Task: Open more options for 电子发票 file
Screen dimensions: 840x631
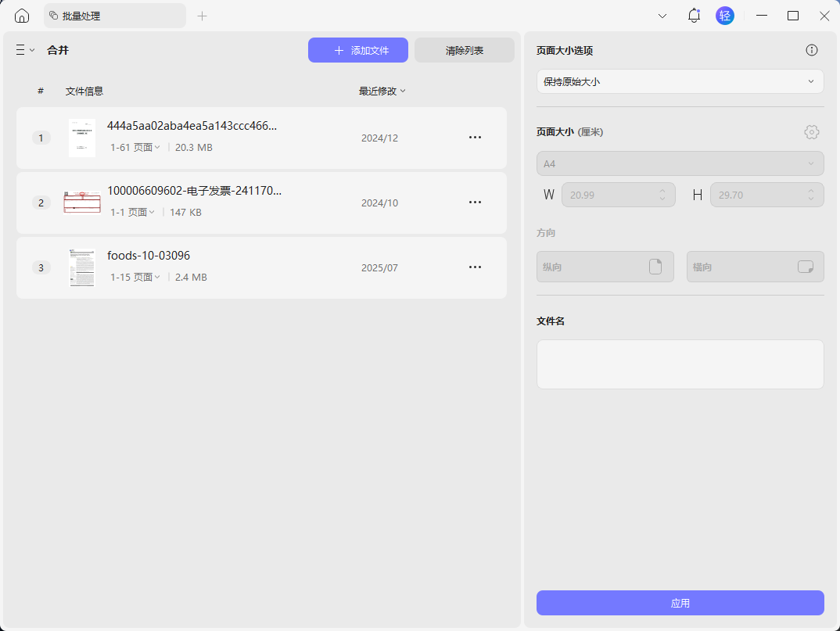Action: [476, 203]
